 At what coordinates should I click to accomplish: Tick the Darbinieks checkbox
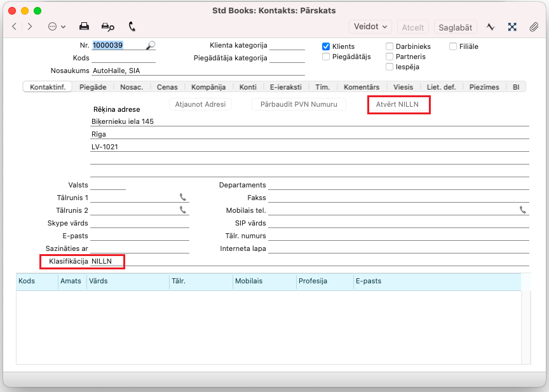pyautogui.click(x=390, y=46)
